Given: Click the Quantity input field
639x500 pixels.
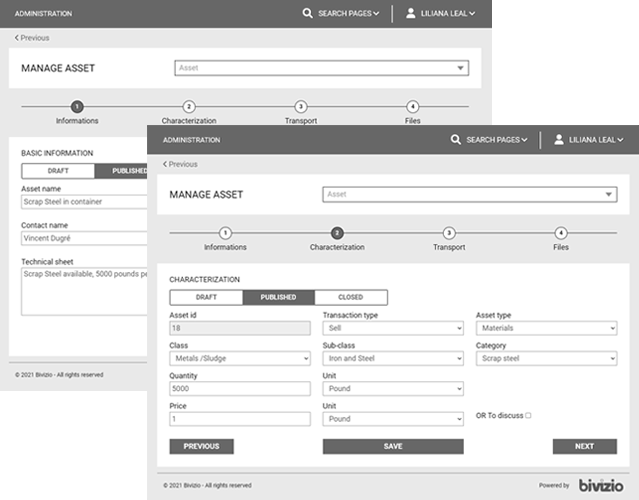Looking at the screenshot, I should coord(240,389).
